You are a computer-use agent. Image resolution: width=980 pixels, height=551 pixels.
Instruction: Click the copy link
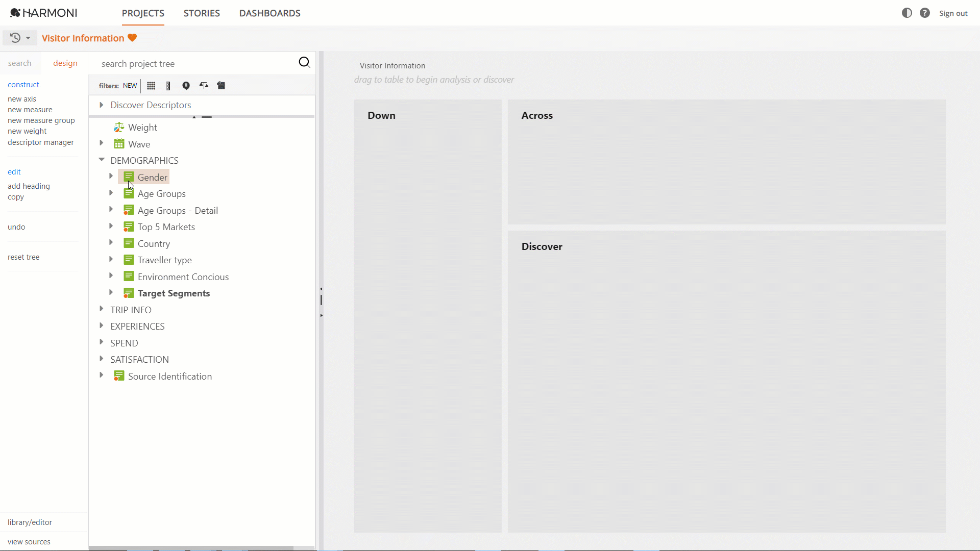click(x=16, y=197)
